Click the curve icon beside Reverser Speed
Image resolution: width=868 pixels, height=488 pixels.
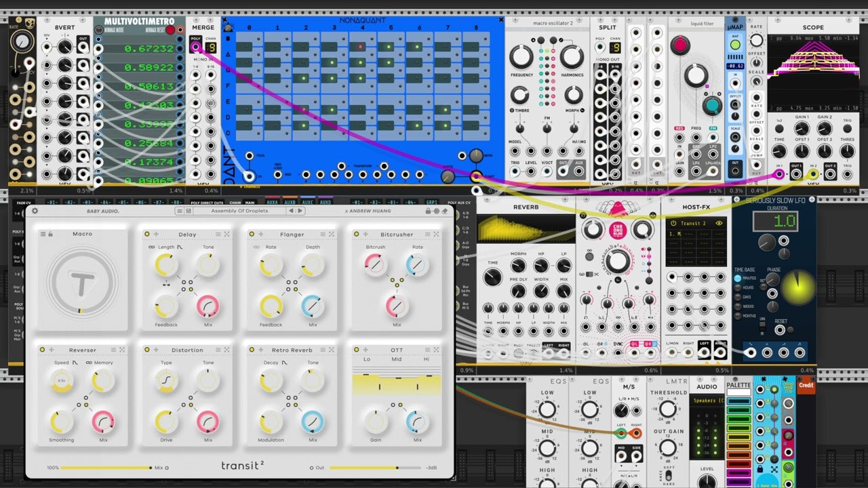(75, 363)
